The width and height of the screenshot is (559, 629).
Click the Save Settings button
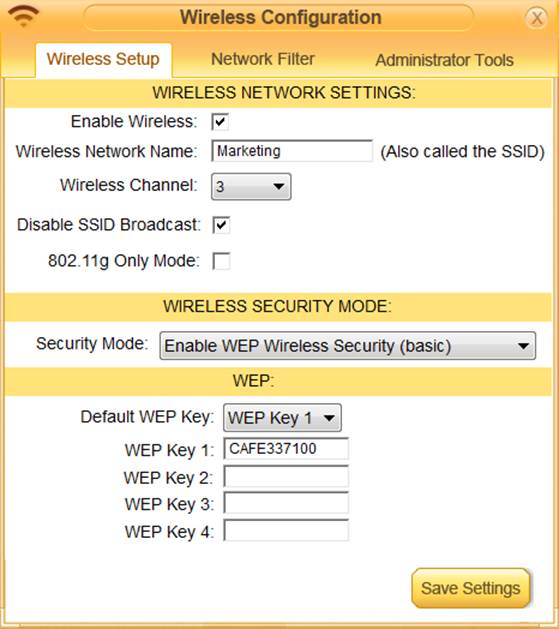pos(471,588)
